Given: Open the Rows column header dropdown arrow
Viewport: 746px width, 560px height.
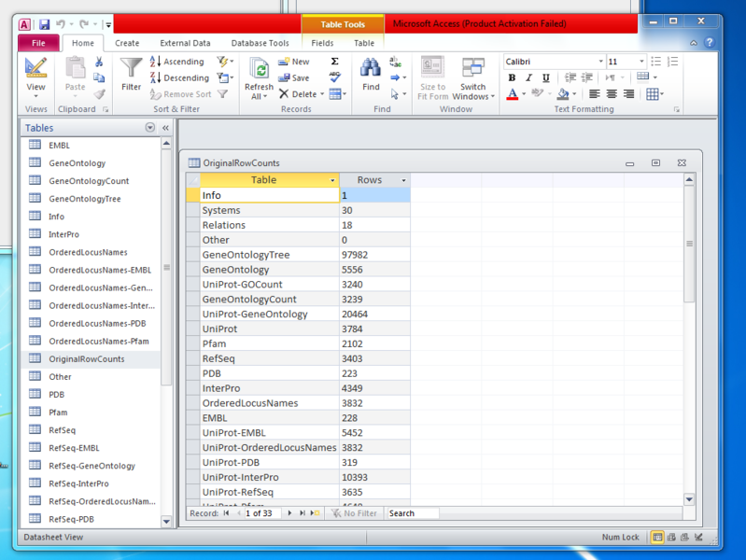Looking at the screenshot, I should (x=403, y=180).
